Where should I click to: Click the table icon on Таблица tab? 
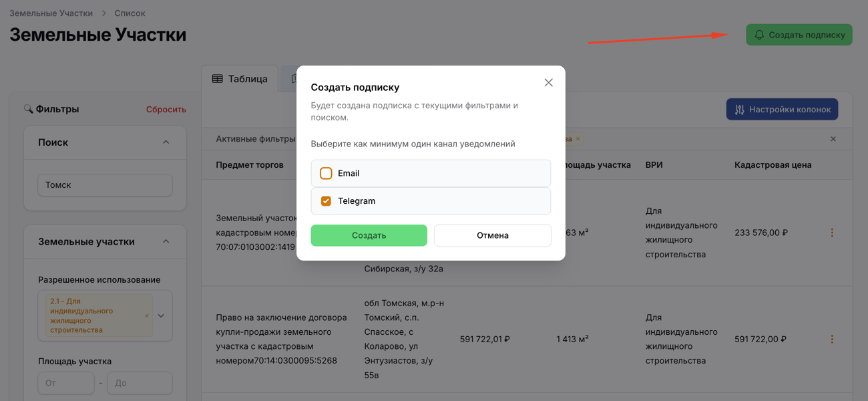pos(218,79)
